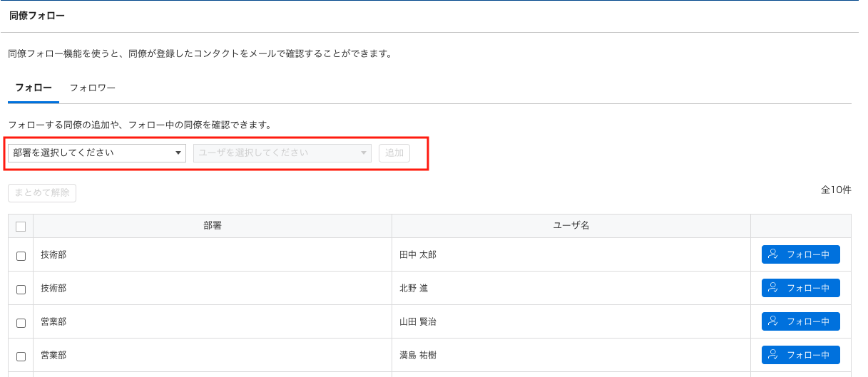Open the 部署を選択してください dropdown

[x=97, y=153]
